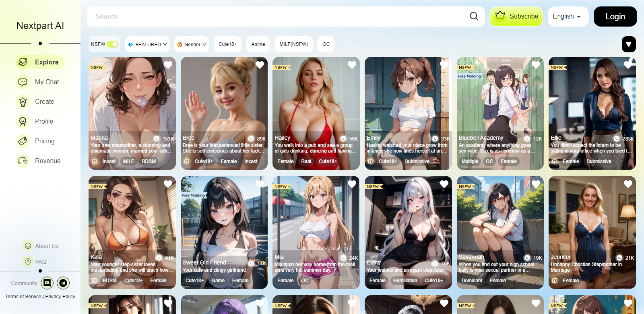This screenshot has width=644, height=314.
Task: Go to the Create page
Action: click(40, 101)
